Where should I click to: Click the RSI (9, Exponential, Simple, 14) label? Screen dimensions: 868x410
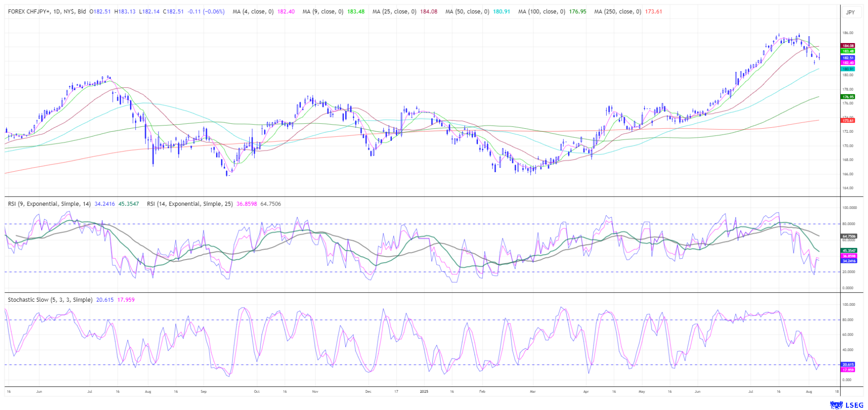click(49, 204)
